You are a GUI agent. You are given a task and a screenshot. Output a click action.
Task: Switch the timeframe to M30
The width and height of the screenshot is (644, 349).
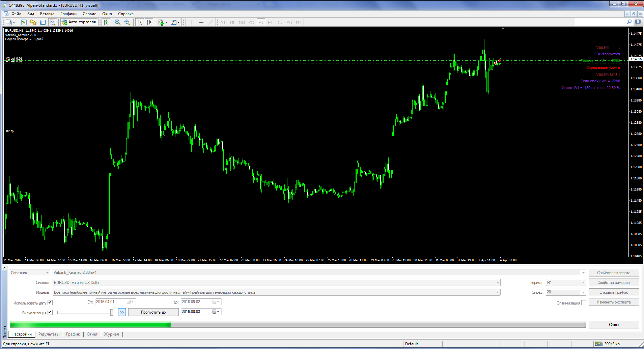click(x=251, y=22)
